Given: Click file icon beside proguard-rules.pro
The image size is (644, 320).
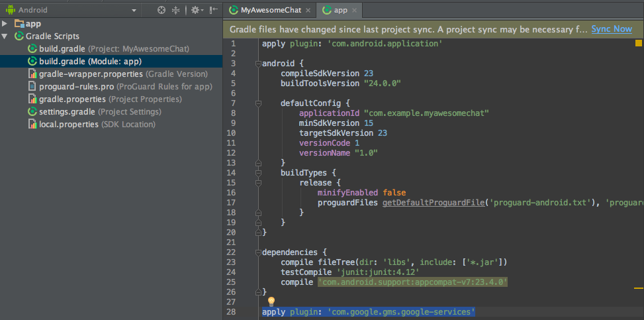Looking at the screenshot, I should click(32, 86).
